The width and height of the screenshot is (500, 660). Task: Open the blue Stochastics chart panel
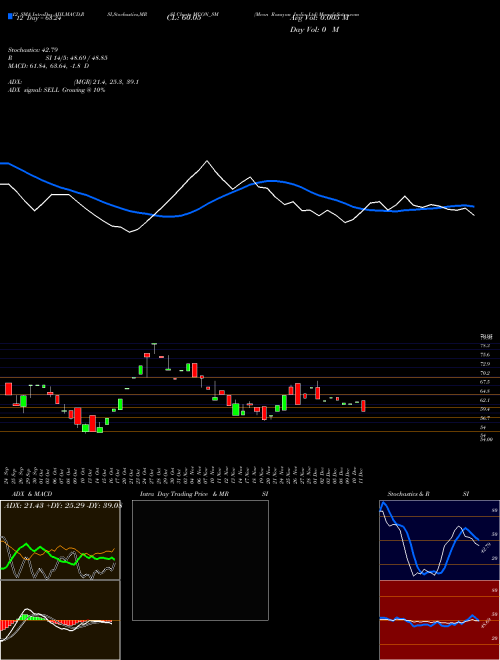coord(439,540)
